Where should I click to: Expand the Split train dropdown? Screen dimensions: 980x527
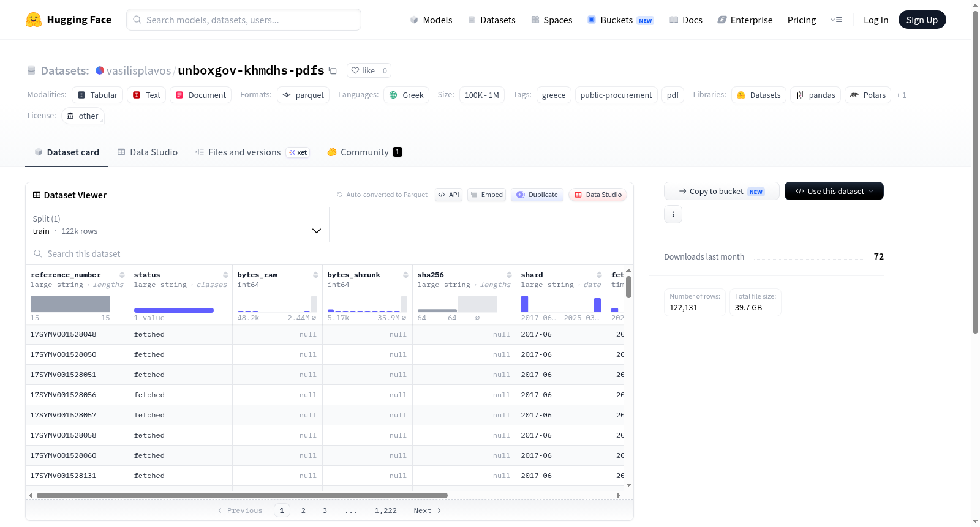click(177, 225)
